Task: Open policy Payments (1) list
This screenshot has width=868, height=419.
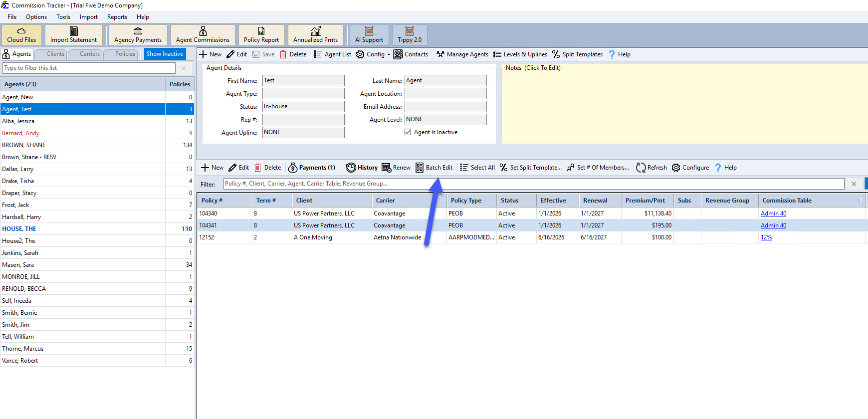Action: click(x=312, y=168)
